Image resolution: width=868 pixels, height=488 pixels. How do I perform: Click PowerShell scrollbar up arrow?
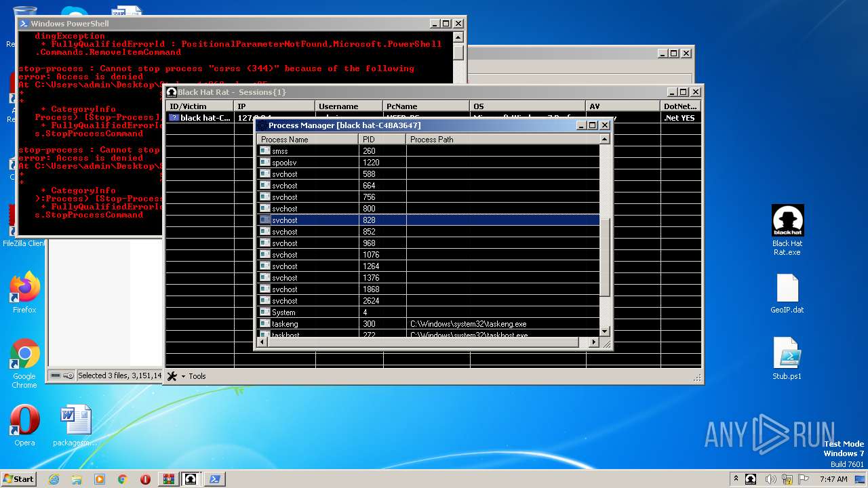tap(458, 37)
